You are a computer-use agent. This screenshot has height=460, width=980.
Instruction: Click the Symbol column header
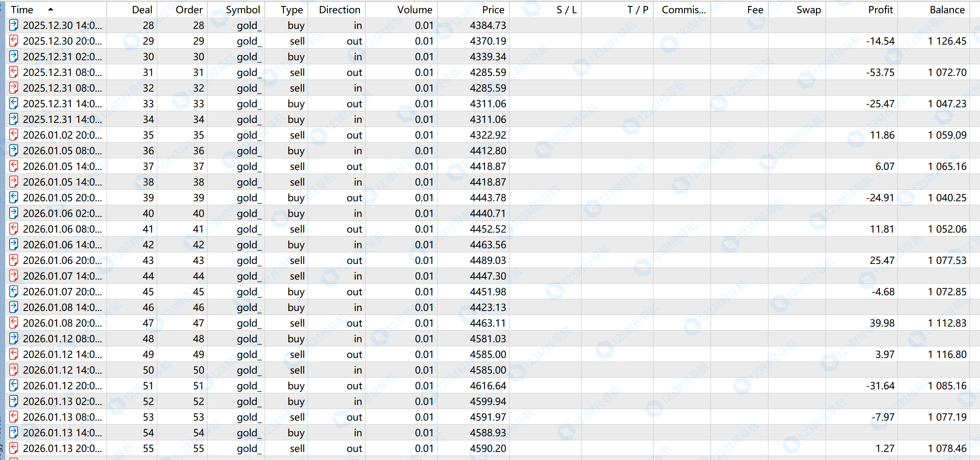pos(242,10)
